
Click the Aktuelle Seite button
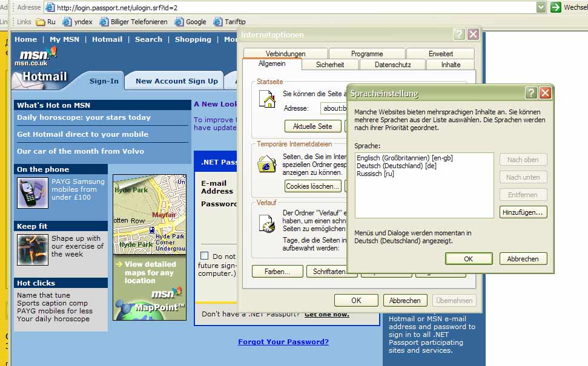point(312,126)
